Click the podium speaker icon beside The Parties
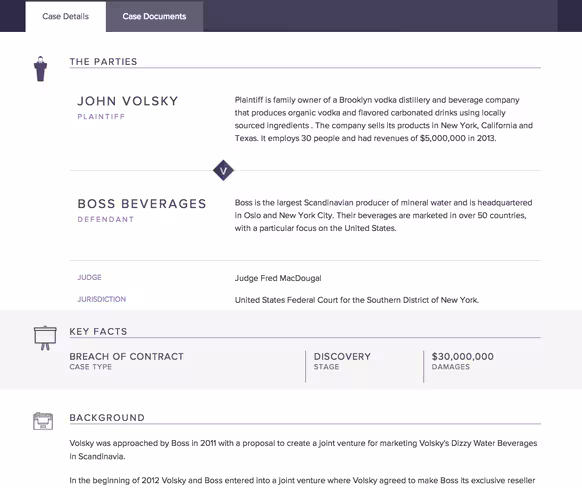The height and width of the screenshot is (488, 582). 40,69
